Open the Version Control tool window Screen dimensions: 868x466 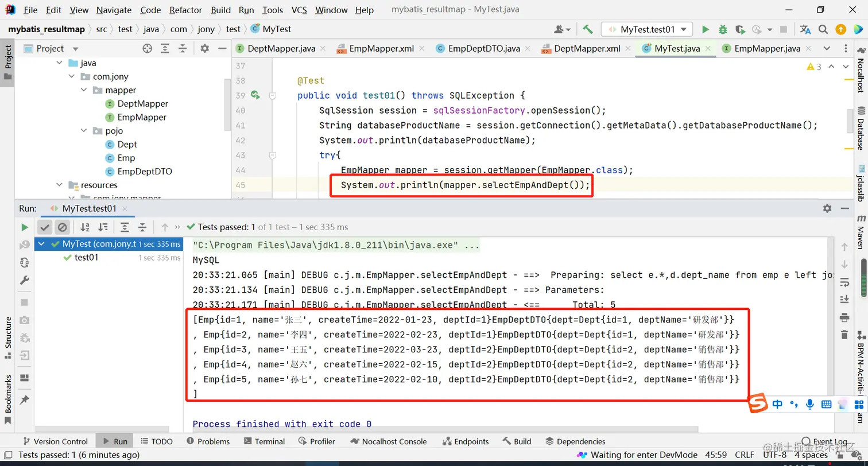click(x=55, y=441)
